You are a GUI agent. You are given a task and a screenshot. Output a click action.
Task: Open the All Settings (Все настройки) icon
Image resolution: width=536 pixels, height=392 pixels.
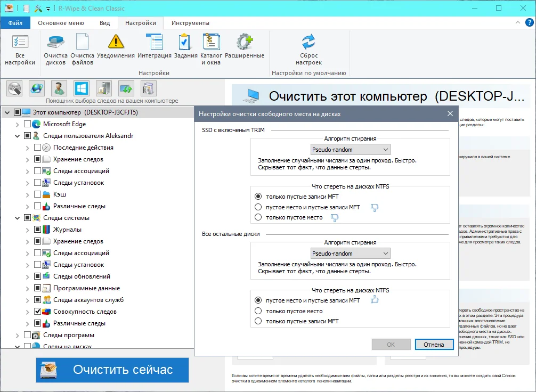tap(20, 42)
